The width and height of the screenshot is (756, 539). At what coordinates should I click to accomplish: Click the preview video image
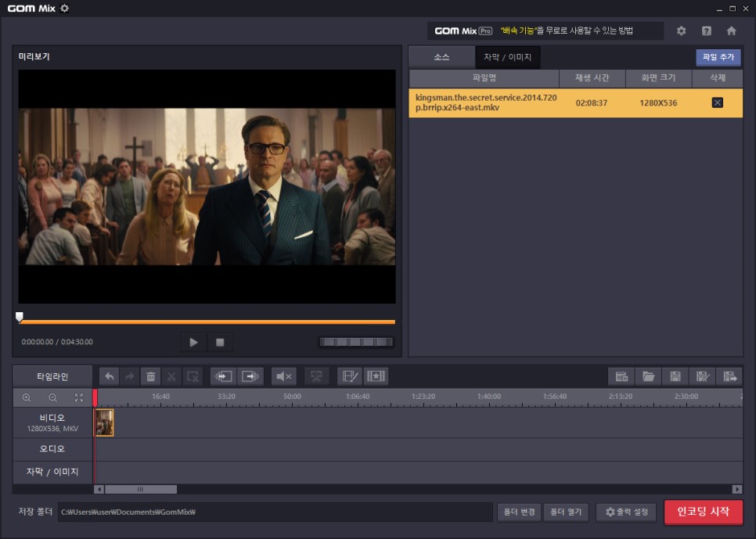tap(207, 186)
